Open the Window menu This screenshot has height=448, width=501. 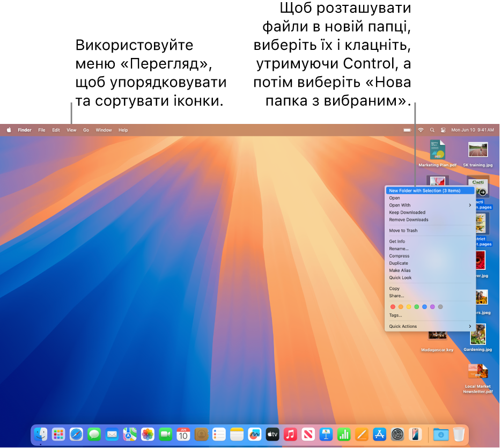click(104, 130)
